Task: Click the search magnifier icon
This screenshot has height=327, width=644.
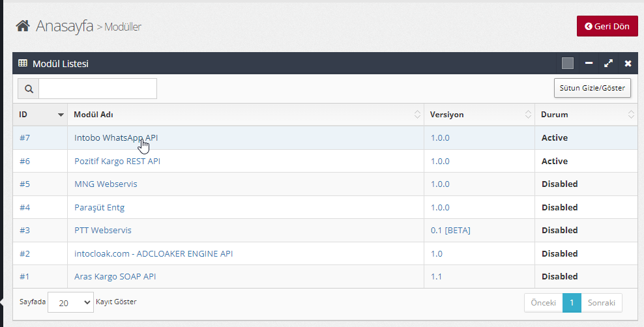Action: pyautogui.click(x=29, y=89)
